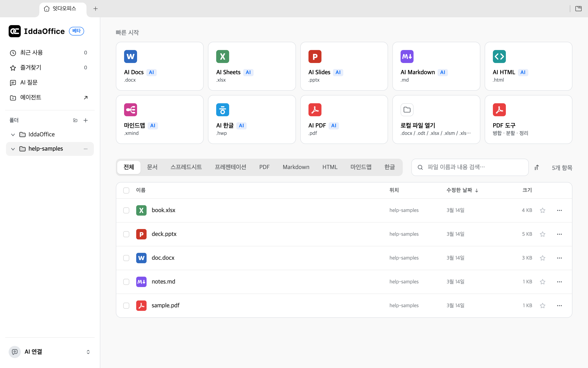Image resolution: width=588 pixels, height=368 pixels.
Task: Toggle the side panel icon at top right
Action: [578, 9]
